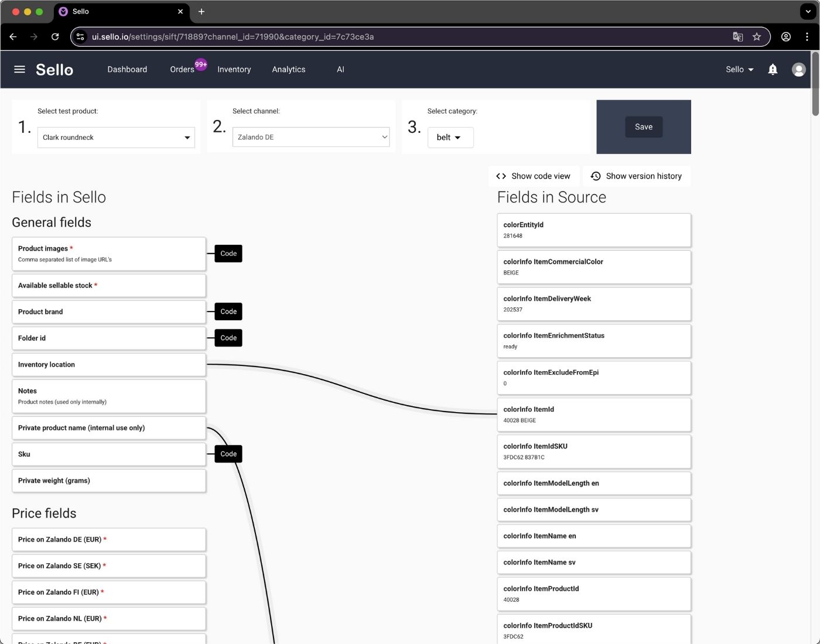Bookmark the page using the star icon
Screen dimensions: 820x644
click(757, 36)
